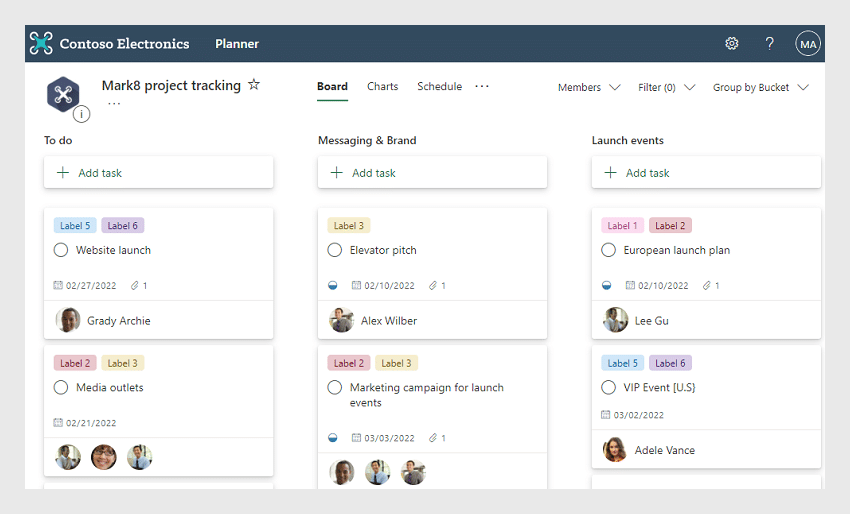Favorite the plan with the star icon
The image size is (850, 514).
click(x=254, y=85)
